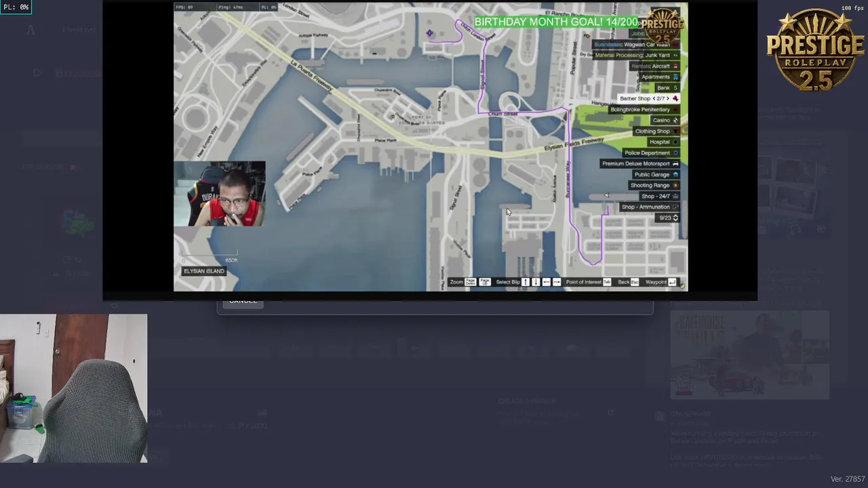This screenshot has width=868, height=488.
Task: Click the Shop - Ammunition gun icon
Action: tap(675, 207)
